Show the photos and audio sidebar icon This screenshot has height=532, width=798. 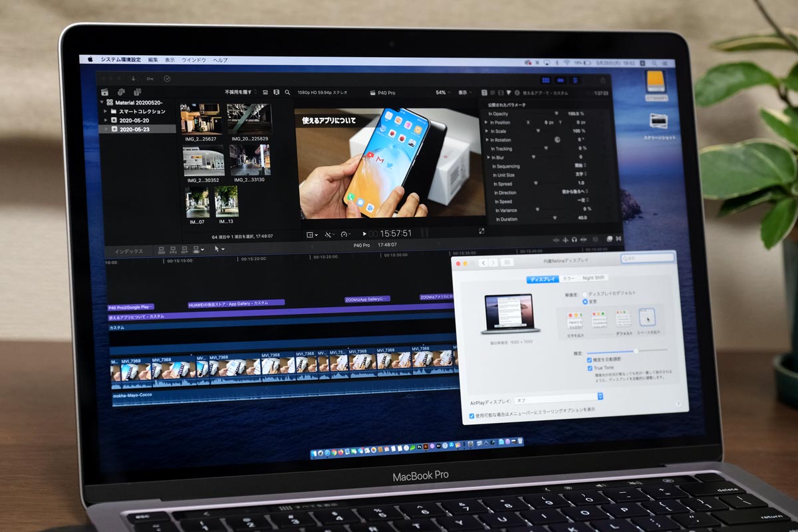coord(120,92)
